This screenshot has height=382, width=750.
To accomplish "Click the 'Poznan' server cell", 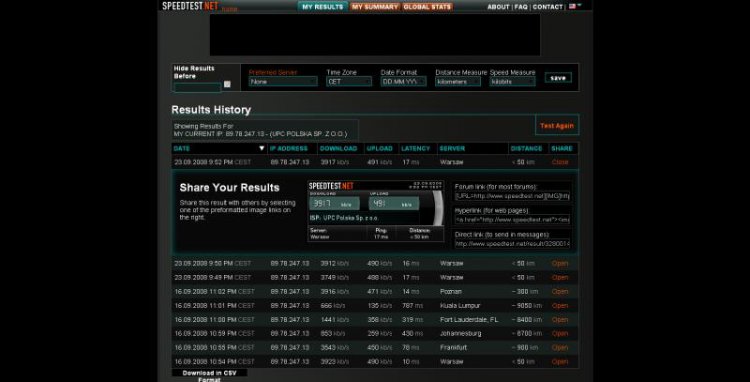I will coord(451,292).
